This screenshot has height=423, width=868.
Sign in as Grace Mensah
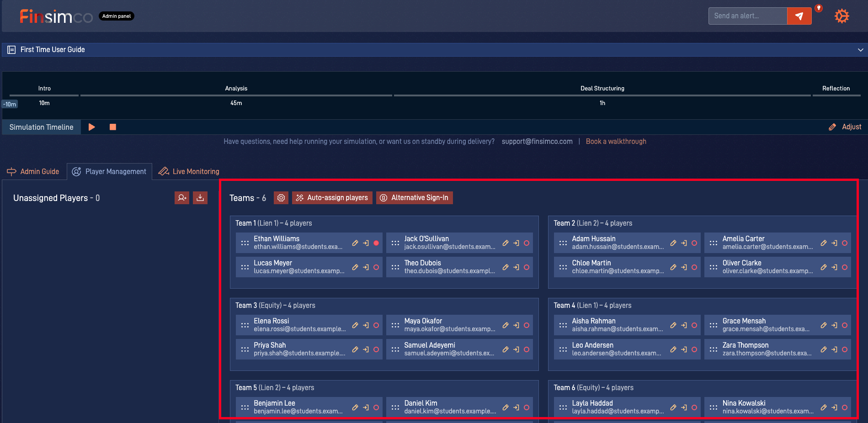pyautogui.click(x=834, y=325)
